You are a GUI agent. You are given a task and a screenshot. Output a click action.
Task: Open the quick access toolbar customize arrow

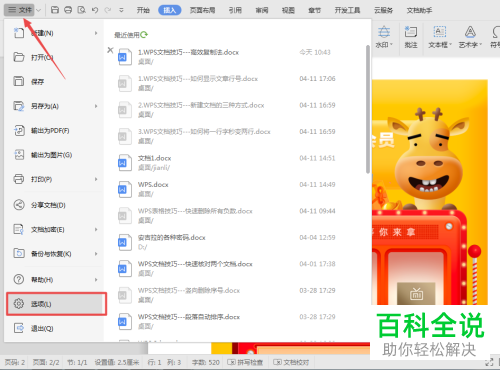(x=121, y=10)
